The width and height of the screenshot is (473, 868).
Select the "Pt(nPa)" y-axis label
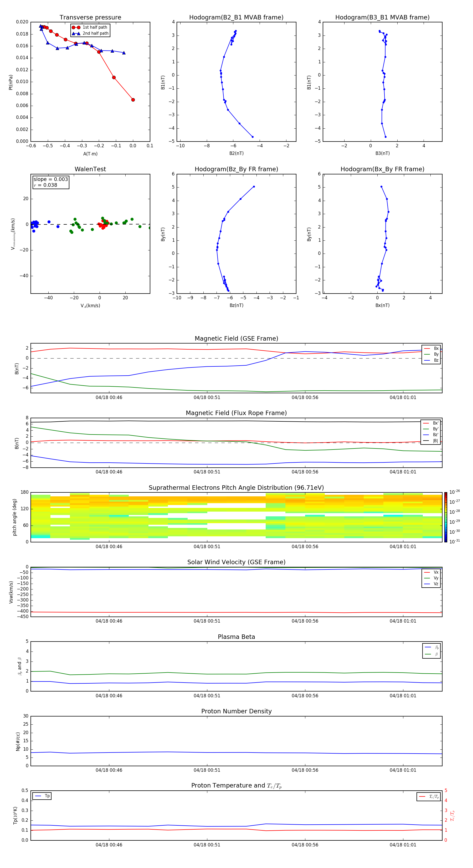[11, 82]
